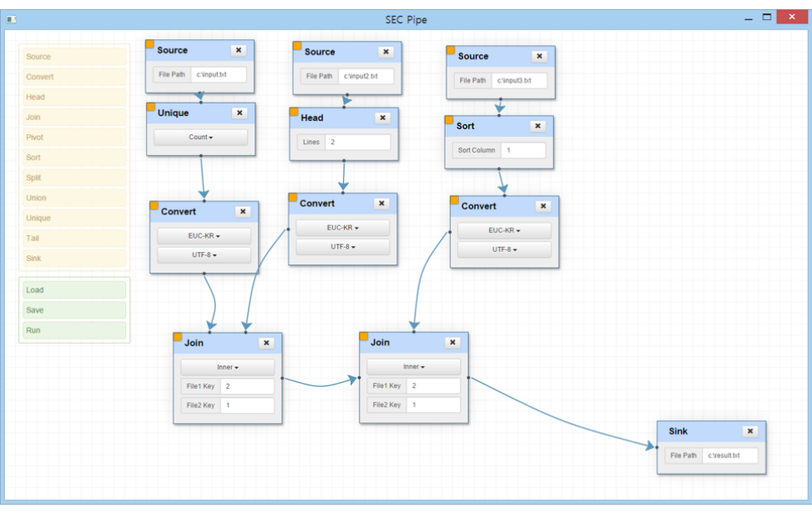
Task: Open the EUC-KR dropdown in the rightmost Convert node
Action: tap(504, 231)
